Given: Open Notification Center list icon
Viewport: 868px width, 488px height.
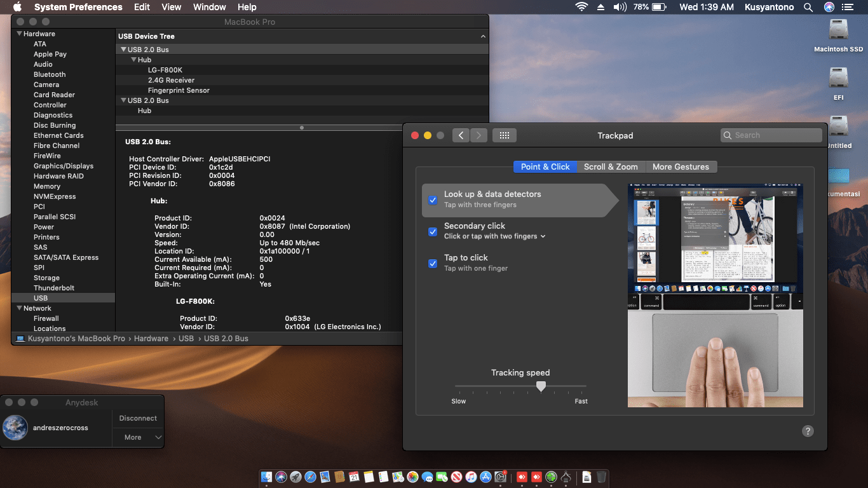Looking at the screenshot, I should (x=847, y=7).
